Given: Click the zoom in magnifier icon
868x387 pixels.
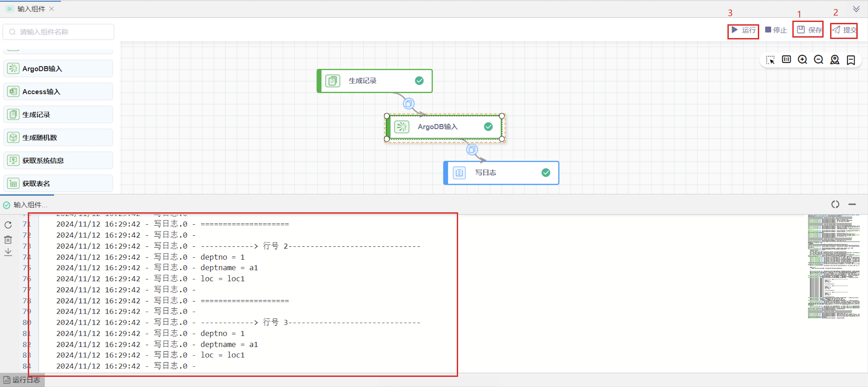Looking at the screenshot, I should (x=802, y=60).
